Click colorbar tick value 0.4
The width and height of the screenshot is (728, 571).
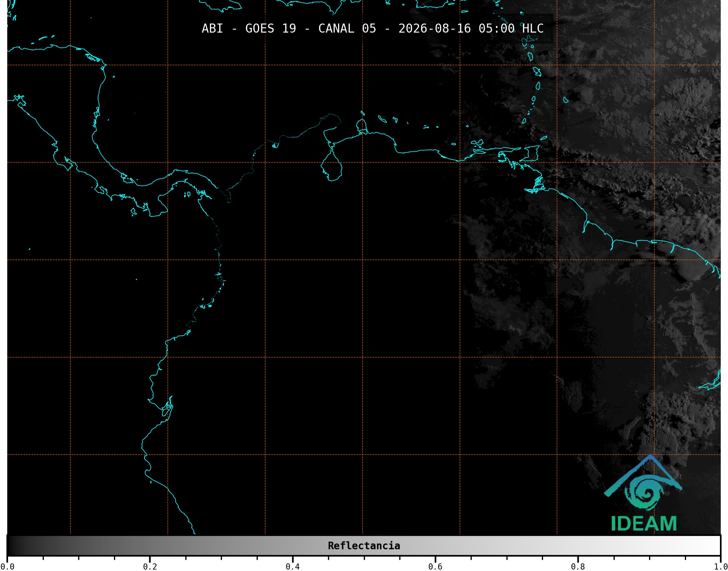point(293,567)
